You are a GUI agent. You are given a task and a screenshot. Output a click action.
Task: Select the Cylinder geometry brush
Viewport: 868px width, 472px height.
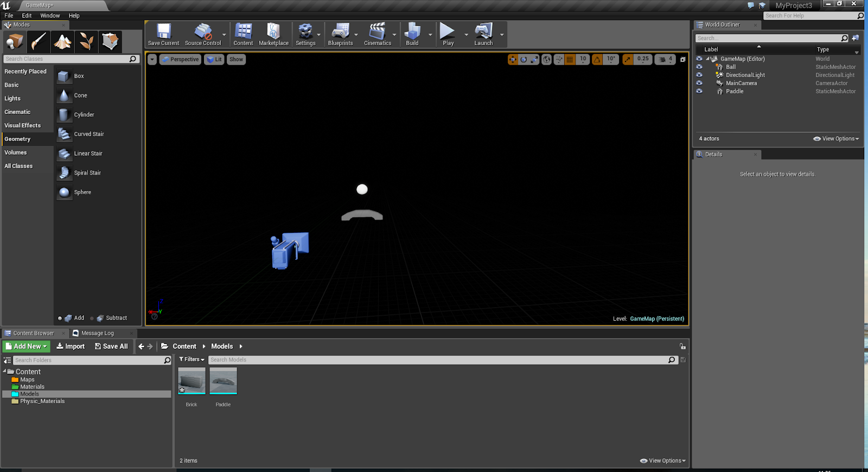(98, 114)
